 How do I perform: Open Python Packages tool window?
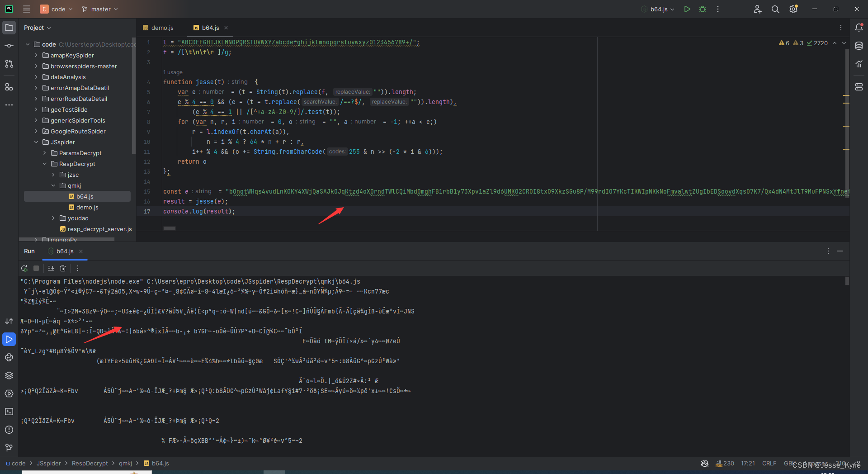click(x=9, y=375)
